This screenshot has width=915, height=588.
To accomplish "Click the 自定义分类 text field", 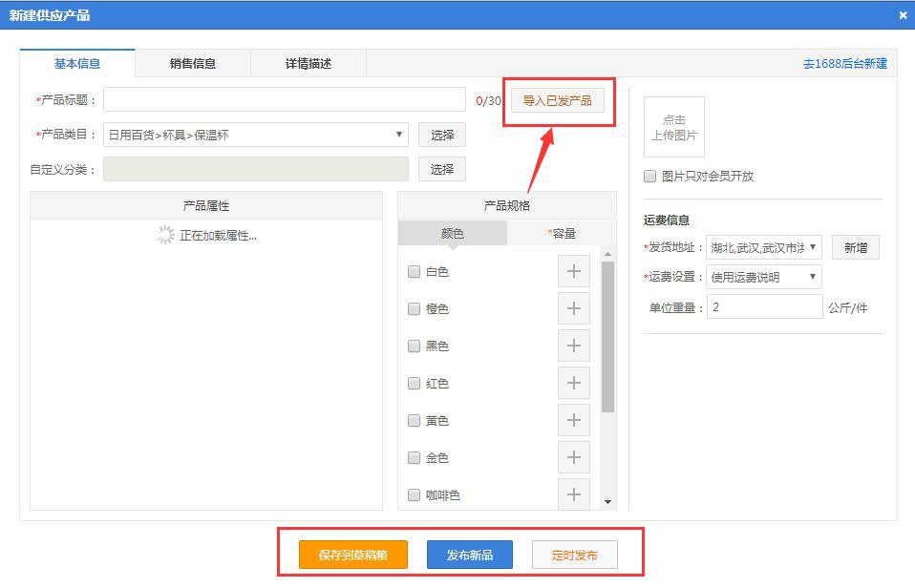I will pyautogui.click(x=256, y=169).
